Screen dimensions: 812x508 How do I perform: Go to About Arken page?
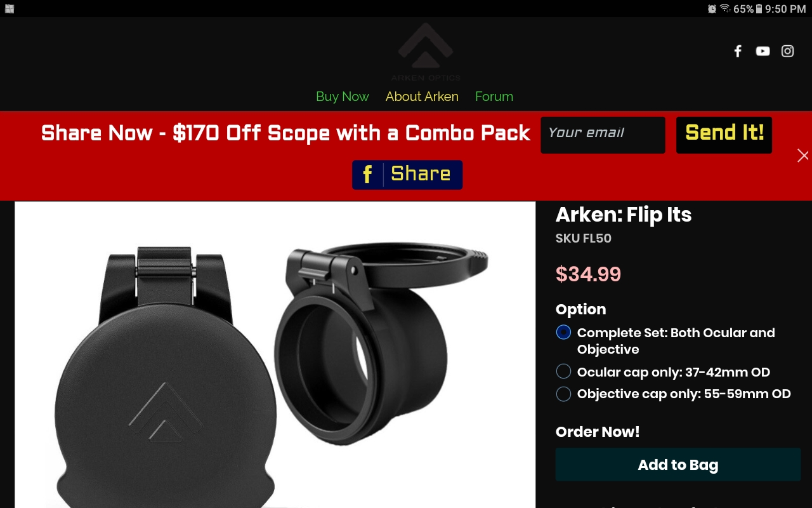(422, 97)
